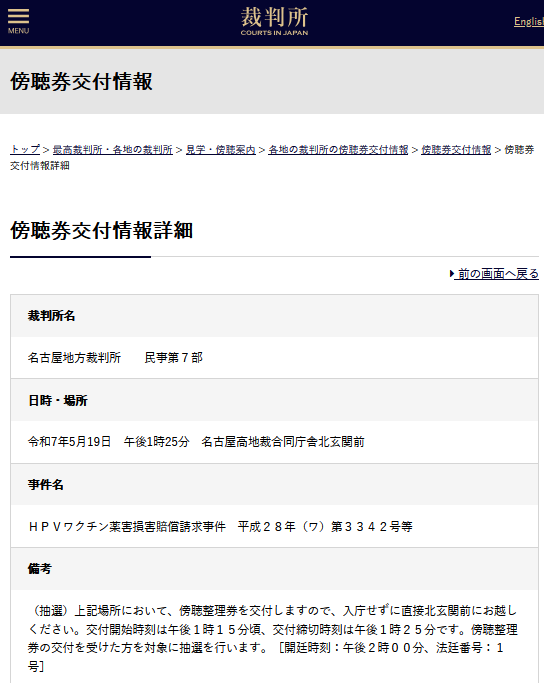Select the 備考 table header
Image resolution: width=544 pixels, height=683 pixels.
[x=274, y=569]
